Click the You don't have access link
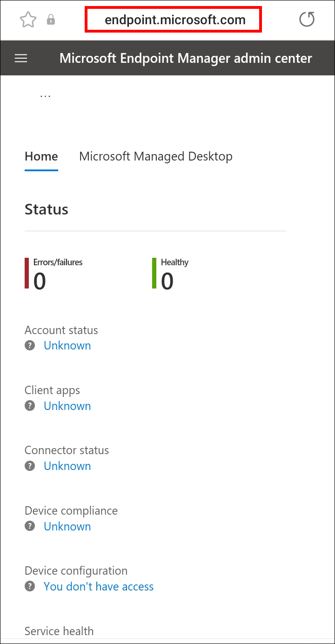This screenshot has height=644, width=335. coord(99,586)
